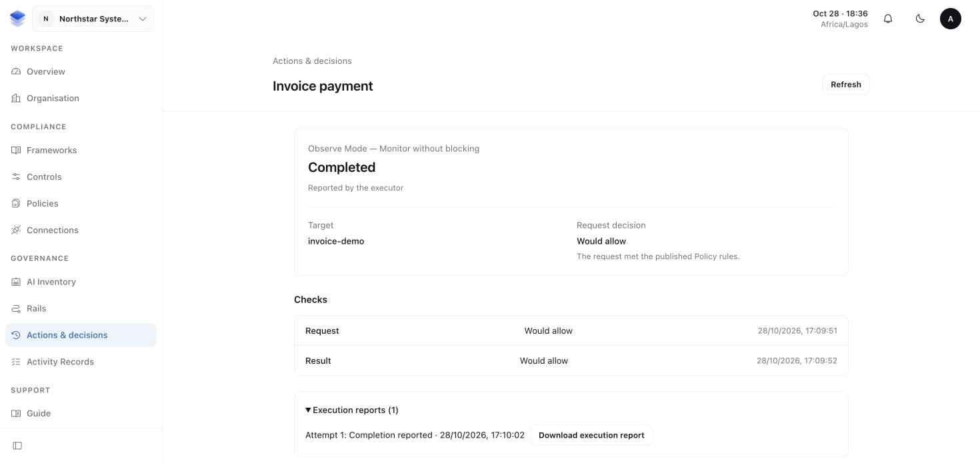Click the Completed status heading
Viewport: 980px width, 463px height.
tap(341, 167)
